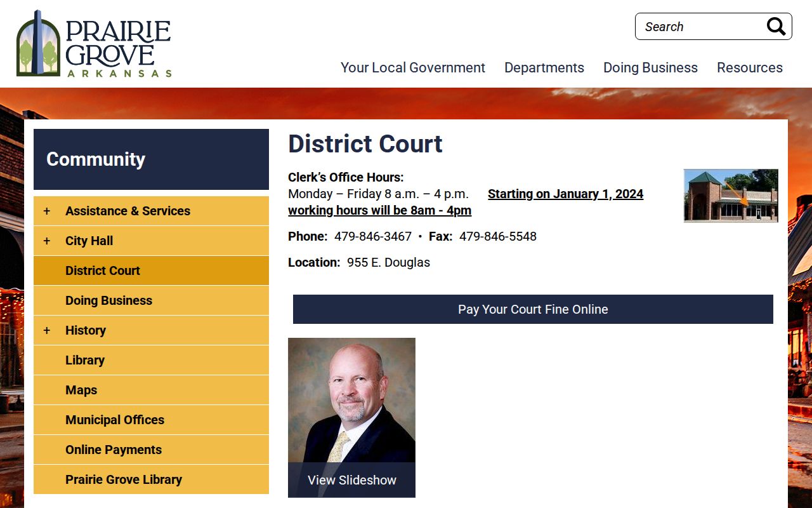Click phone number 479-846-3467
This screenshot has width=812, height=508.
[373, 236]
